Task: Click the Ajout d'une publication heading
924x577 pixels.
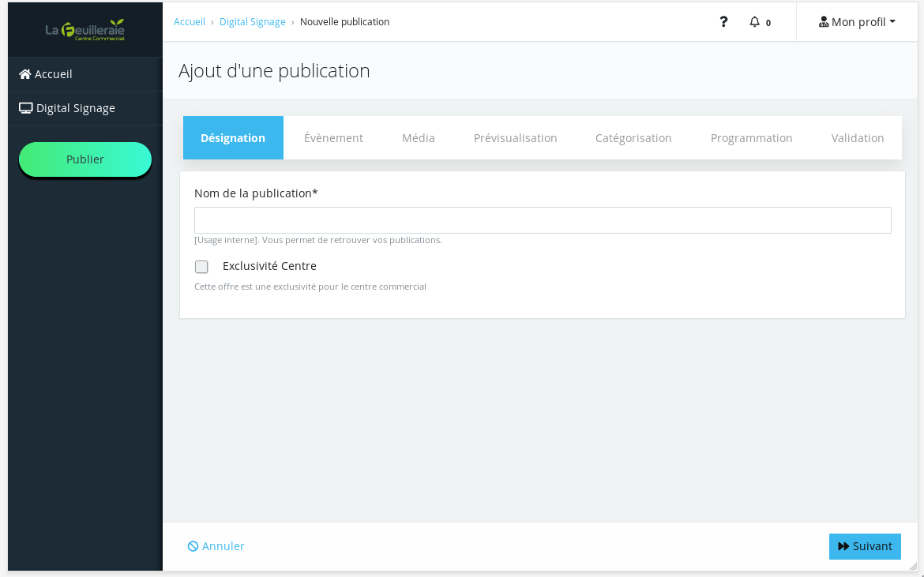Action: point(274,71)
